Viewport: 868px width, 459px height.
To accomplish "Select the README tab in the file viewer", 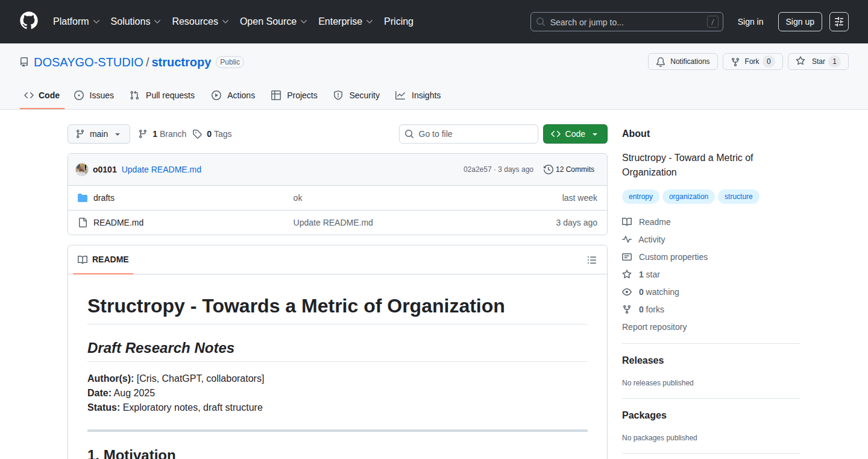I will point(103,259).
